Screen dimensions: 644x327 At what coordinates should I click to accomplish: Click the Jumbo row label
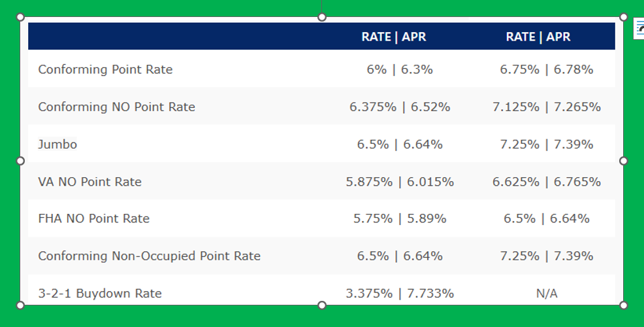coord(57,145)
